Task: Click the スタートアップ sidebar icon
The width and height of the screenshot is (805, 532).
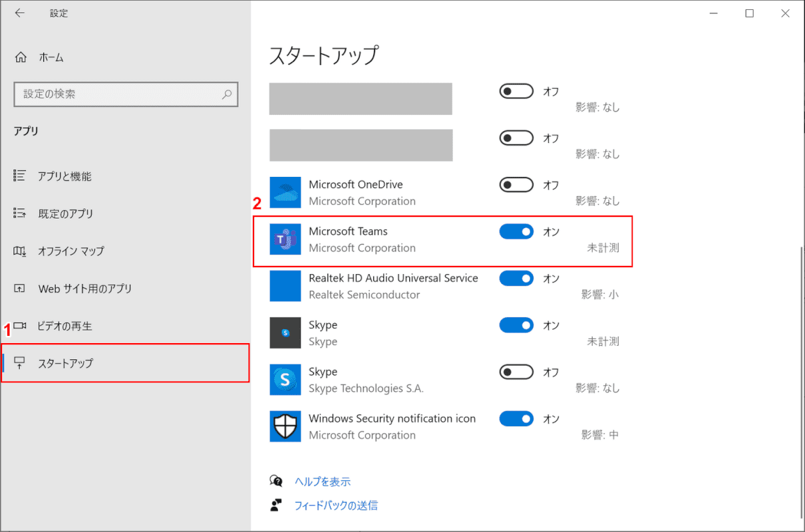Action: (x=20, y=363)
